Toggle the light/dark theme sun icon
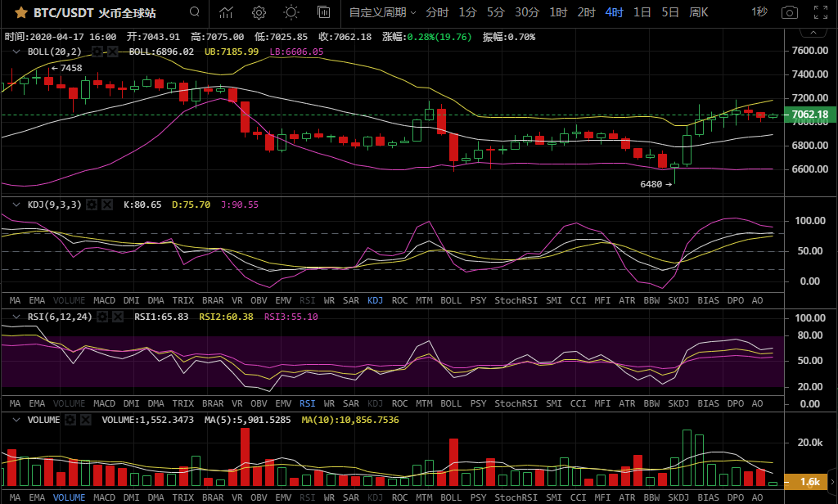Viewport: 838px width, 504px height. [291, 12]
